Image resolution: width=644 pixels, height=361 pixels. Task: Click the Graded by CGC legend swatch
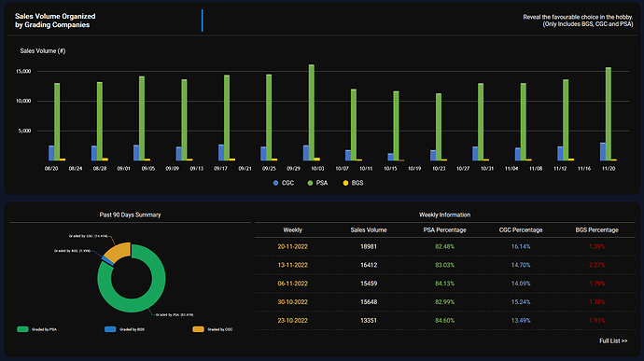[x=198, y=329]
